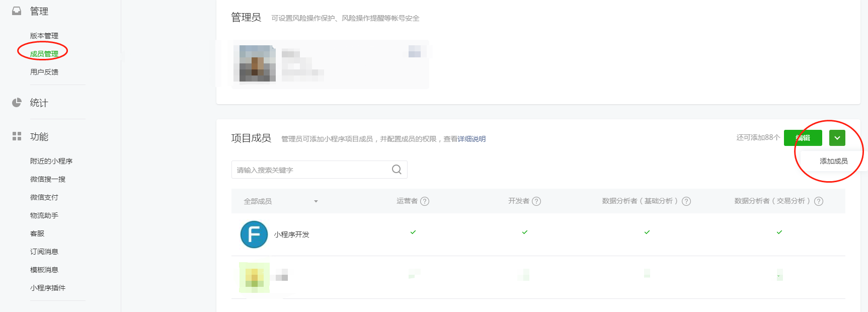This screenshot has width=868, height=312.
Task: Select 添加成员 from the dropdown menu
Action: 833,161
